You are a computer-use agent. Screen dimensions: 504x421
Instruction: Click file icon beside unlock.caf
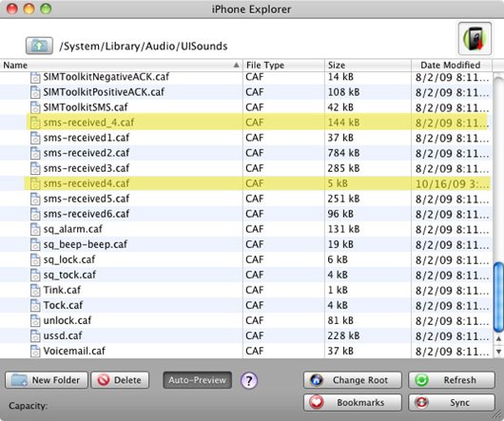(x=35, y=320)
